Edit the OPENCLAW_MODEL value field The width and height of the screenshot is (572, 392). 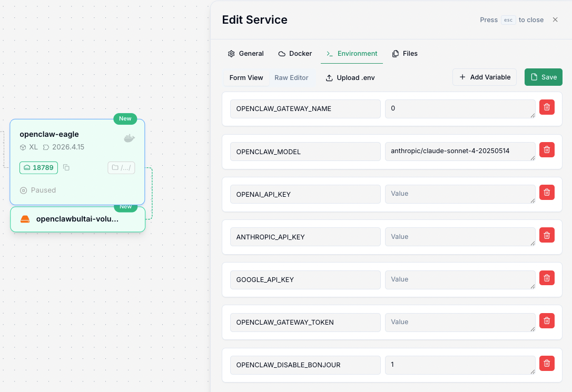[460, 152]
